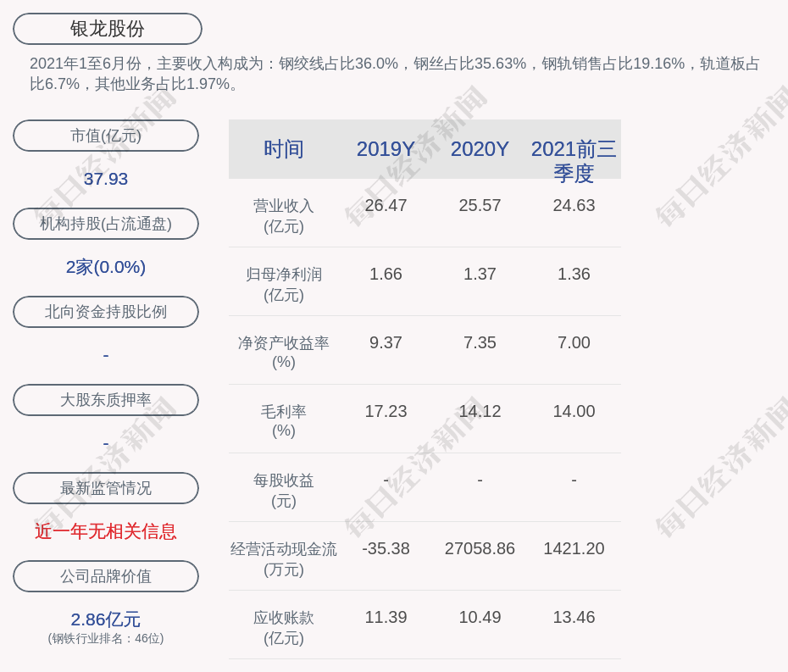Click the 净资产收益率(%) row label

(x=284, y=353)
